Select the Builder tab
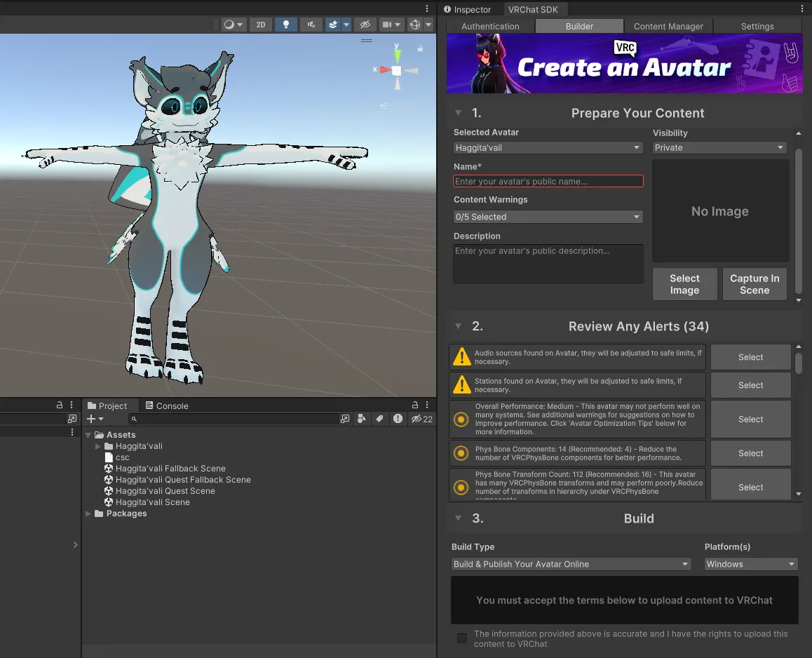Image resolution: width=812 pixels, height=658 pixels. pos(579,26)
